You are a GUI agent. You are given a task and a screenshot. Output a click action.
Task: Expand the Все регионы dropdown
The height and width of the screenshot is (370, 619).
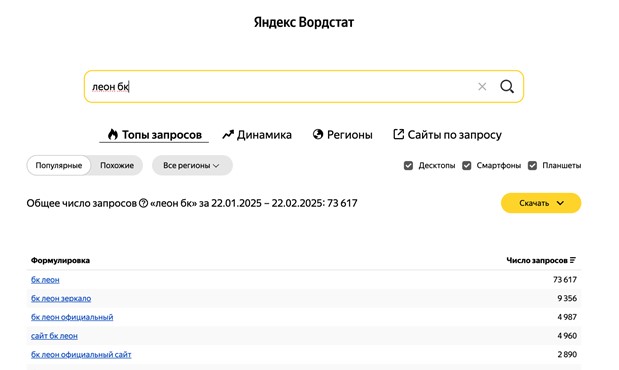coord(192,165)
